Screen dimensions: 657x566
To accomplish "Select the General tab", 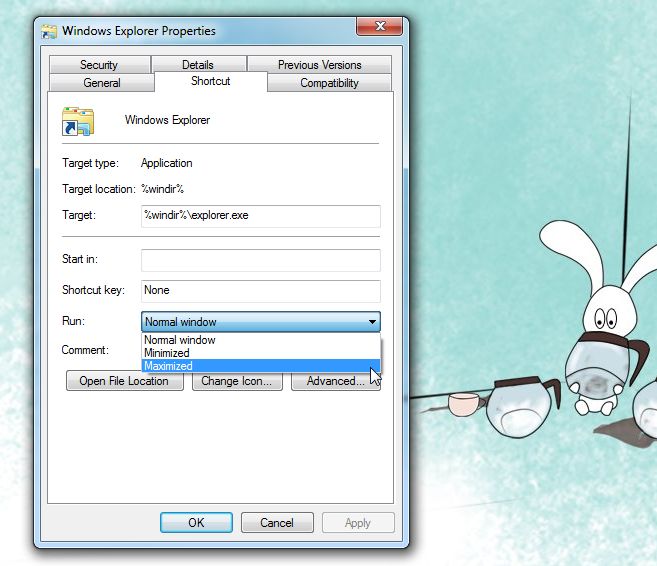I will tap(102, 83).
